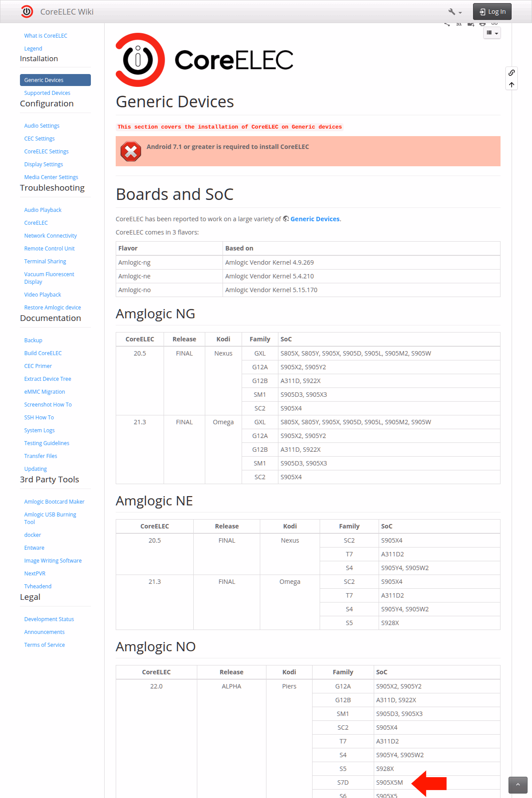Screen dimensions: 532x798
Task: Open Announcements page
Action: [x=44, y=632]
